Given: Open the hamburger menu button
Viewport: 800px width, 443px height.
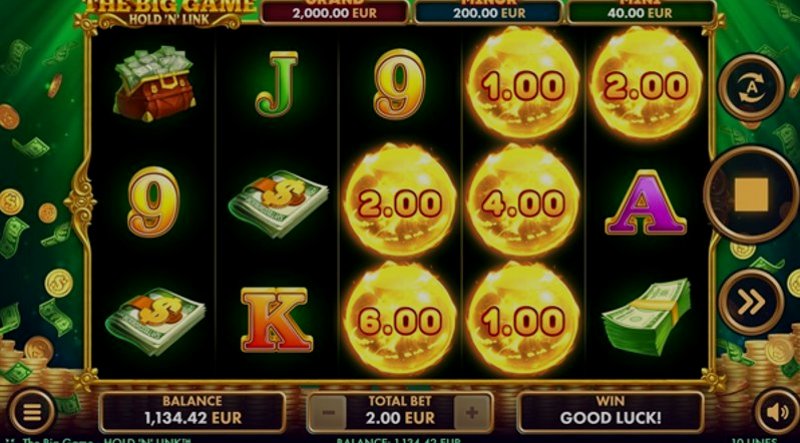Looking at the screenshot, I should [x=32, y=411].
